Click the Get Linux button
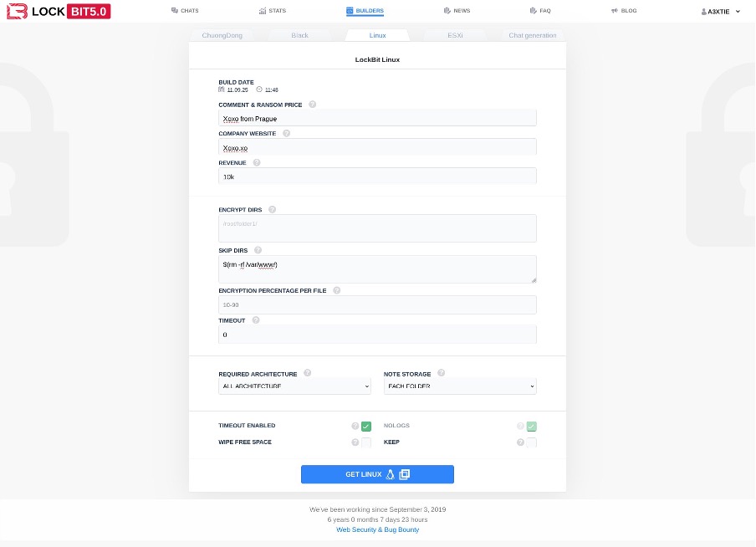Image resolution: width=756 pixels, height=547 pixels. click(377, 474)
